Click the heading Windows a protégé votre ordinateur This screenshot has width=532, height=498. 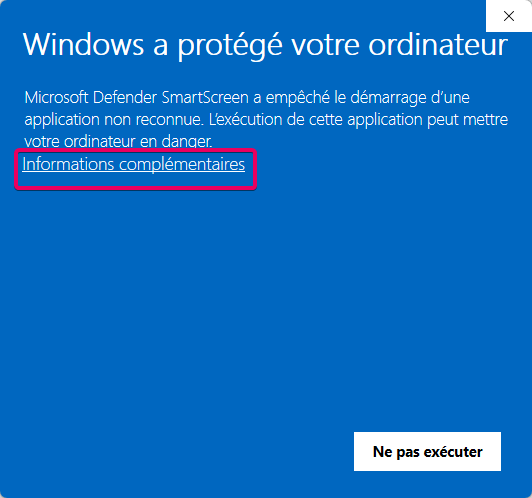tap(265, 45)
